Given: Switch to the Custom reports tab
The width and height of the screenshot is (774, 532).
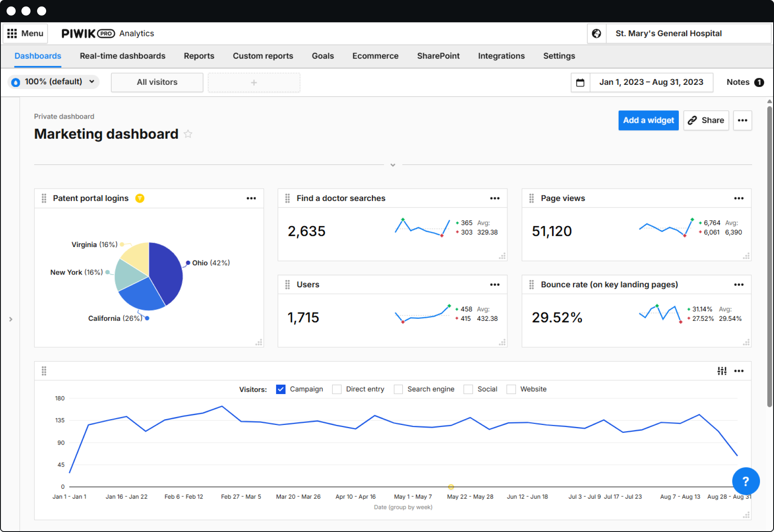Looking at the screenshot, I should click(x=263, y=56).
